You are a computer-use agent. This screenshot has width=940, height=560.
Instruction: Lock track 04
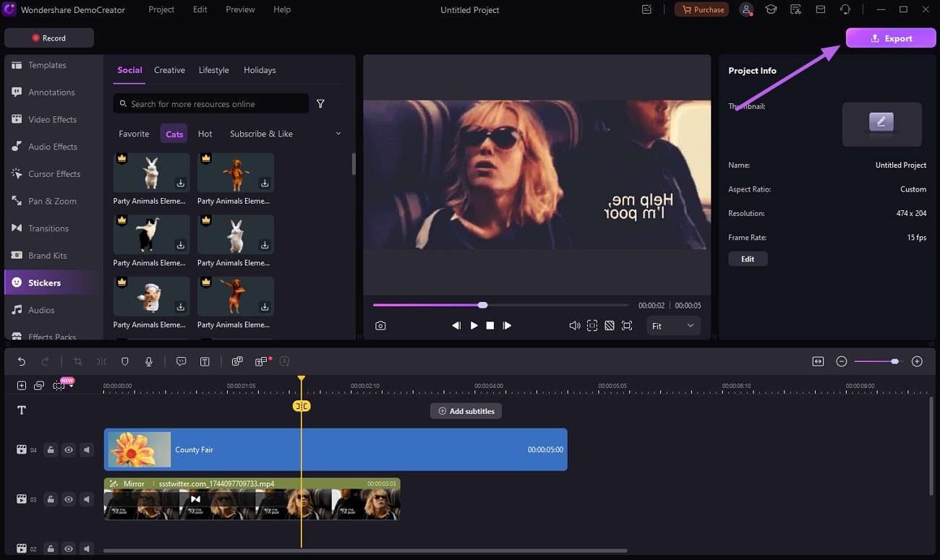click(51, 450)
